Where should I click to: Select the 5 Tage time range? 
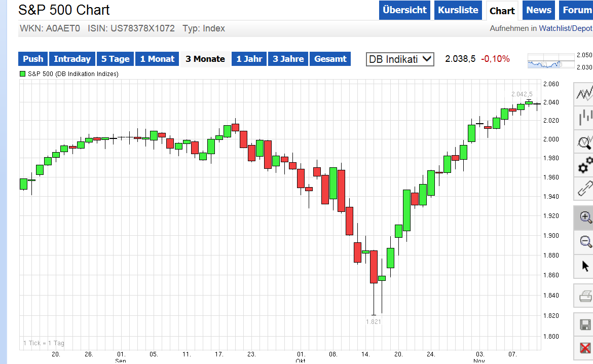pos(116,59)
